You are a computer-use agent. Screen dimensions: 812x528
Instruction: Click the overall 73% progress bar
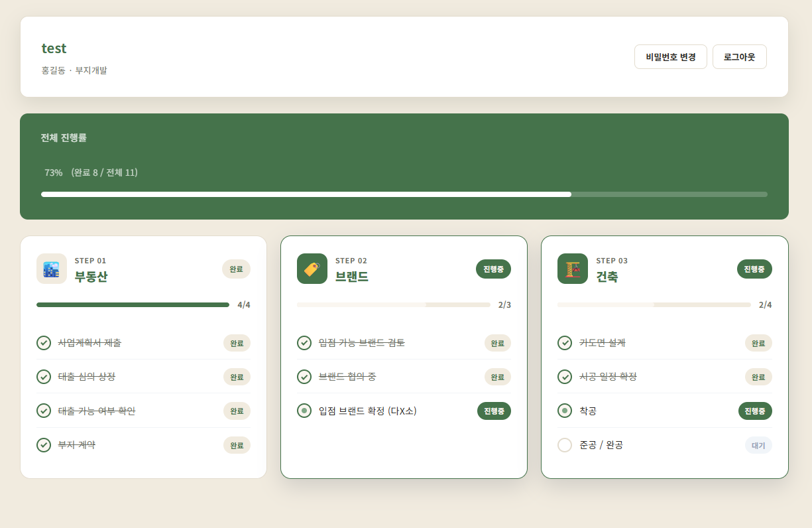click(404, 194)
